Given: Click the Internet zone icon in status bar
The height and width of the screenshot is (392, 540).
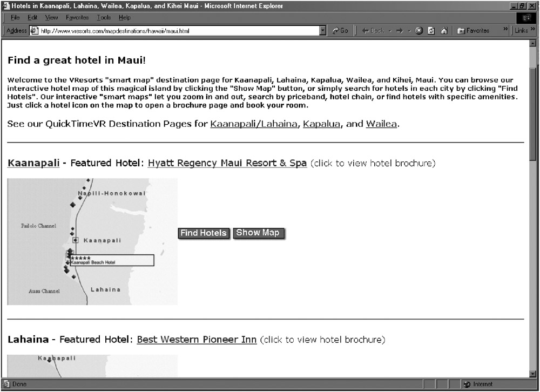Looking at the screenshot, I should (x=467, y=384).
